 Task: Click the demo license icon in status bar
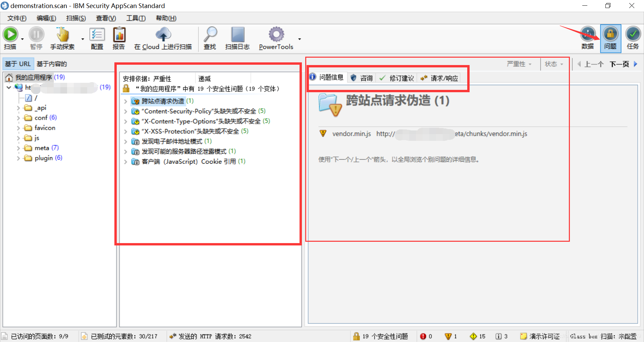click(x=523, y=336)
